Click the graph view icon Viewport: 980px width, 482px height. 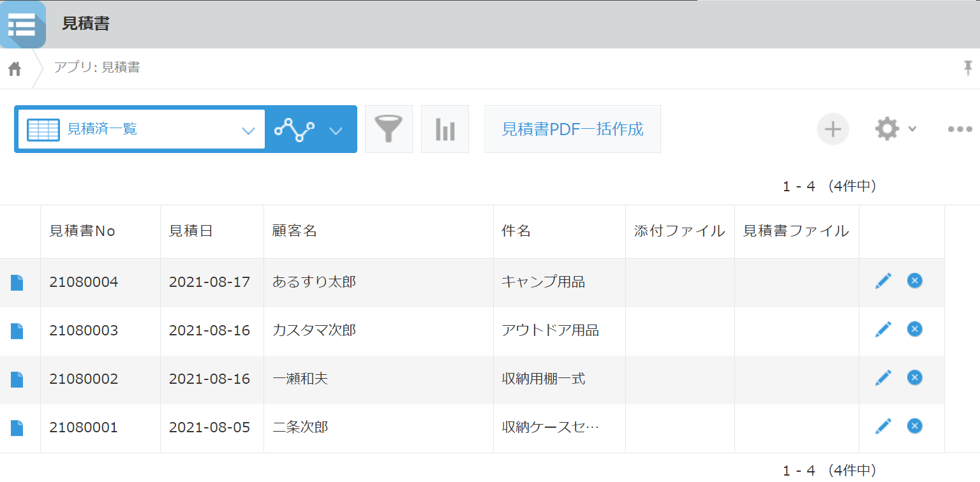point(294,129)
